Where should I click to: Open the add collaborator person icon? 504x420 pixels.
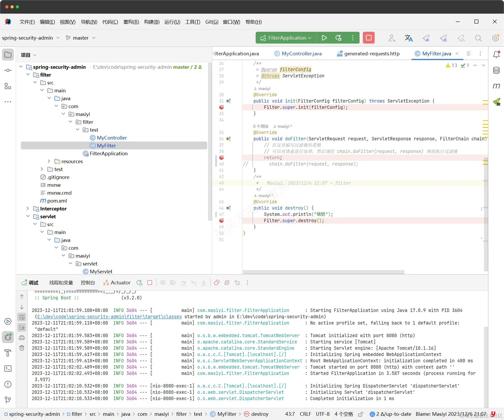[392, 38]
